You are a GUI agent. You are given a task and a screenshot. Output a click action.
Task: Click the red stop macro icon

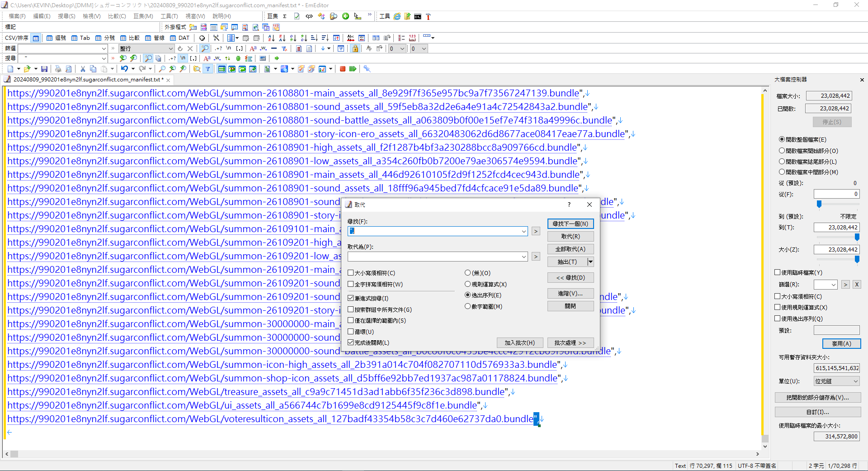click(x=343, y=69)
